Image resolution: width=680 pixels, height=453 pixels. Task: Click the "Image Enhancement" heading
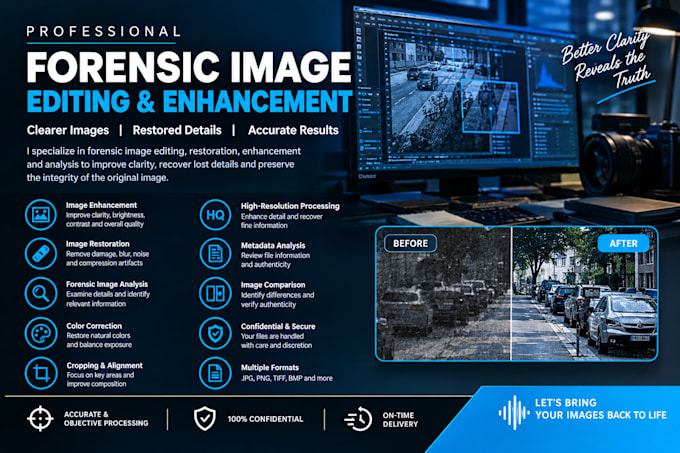click(x=101, y=205)
